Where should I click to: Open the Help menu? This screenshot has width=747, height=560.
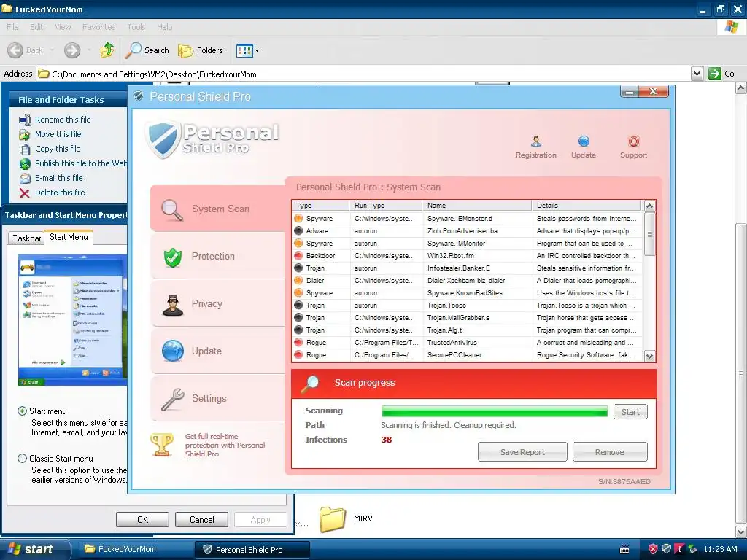(164, 27)
